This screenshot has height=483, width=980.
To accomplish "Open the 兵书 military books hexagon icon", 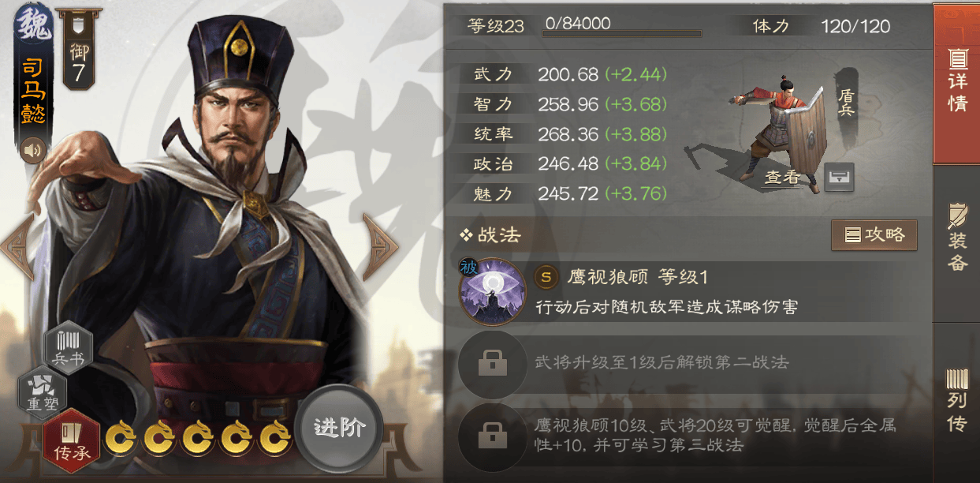I will [x=68, y=346].
